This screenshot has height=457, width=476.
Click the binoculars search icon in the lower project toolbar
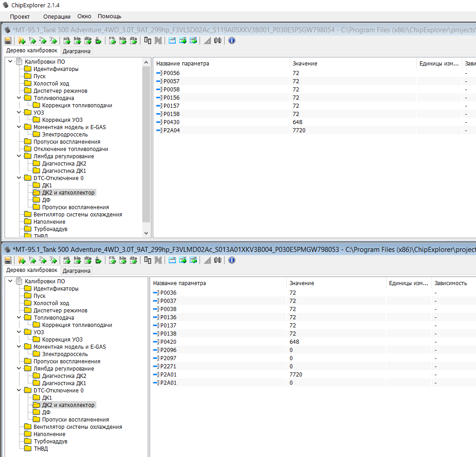pos(217,260)
